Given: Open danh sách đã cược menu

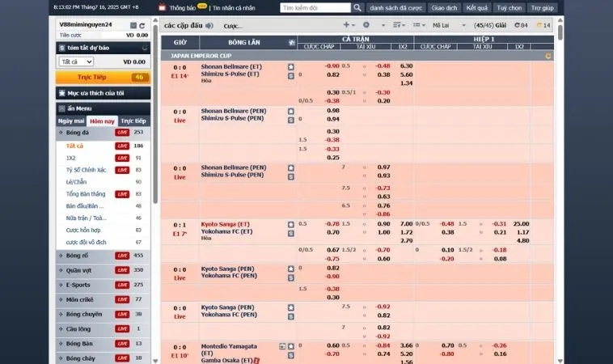Looking at the screenshot, I should (x=395, y=8).
